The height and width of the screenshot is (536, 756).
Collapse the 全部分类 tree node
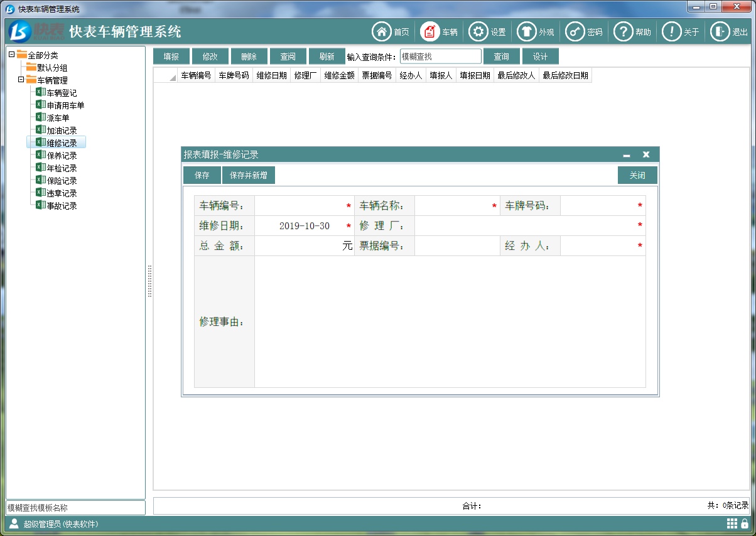12,55
